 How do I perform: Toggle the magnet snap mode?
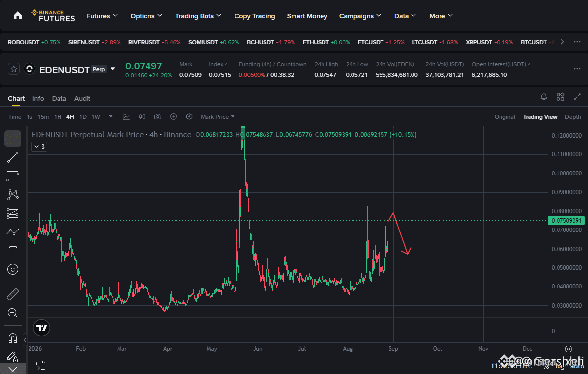13,339
